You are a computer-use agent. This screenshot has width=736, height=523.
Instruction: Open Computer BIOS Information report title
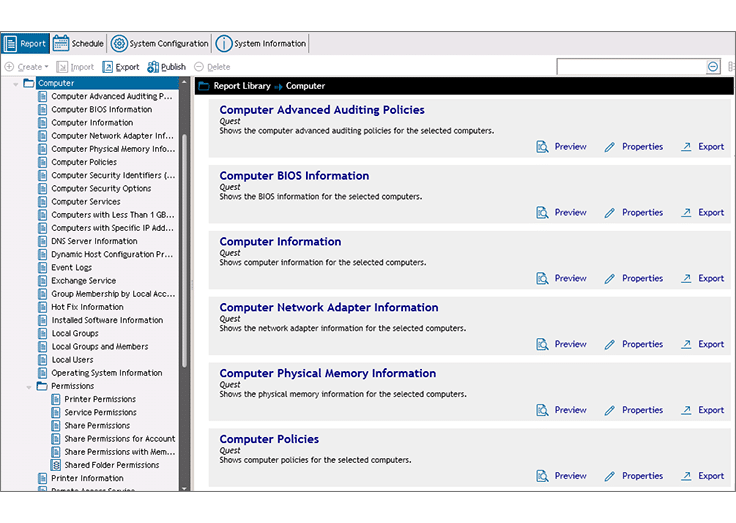294,176
